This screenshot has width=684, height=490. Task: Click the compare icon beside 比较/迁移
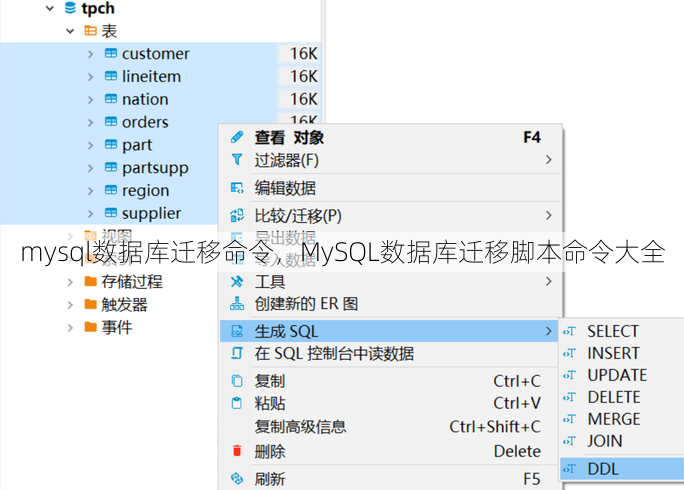[x=237, y=215]
